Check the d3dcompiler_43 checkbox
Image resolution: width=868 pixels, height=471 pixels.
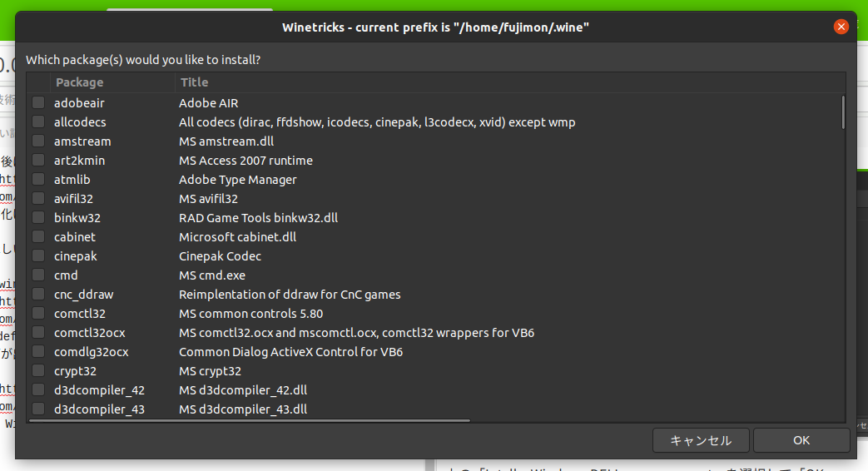tap(38, 409)
